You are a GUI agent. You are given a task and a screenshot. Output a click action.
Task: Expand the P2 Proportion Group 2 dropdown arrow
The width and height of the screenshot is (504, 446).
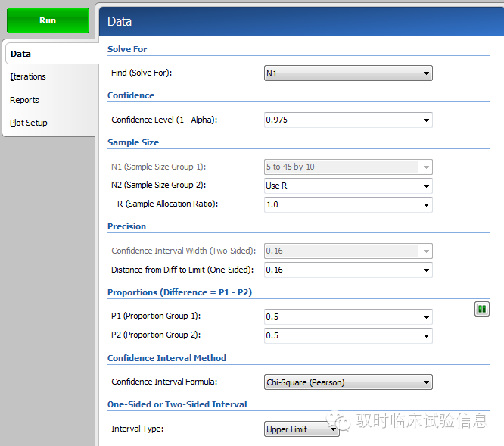426,336
